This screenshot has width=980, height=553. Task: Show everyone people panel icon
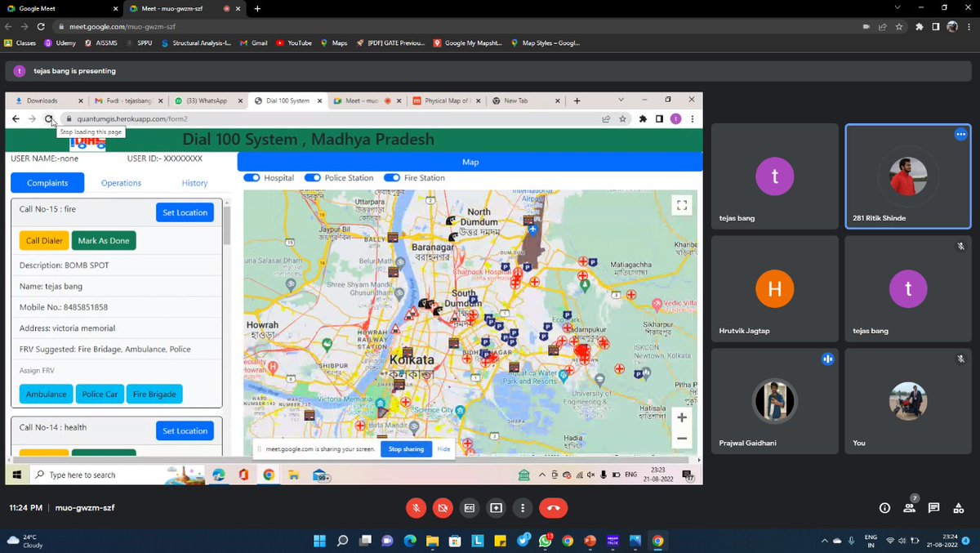click(909, 507)
